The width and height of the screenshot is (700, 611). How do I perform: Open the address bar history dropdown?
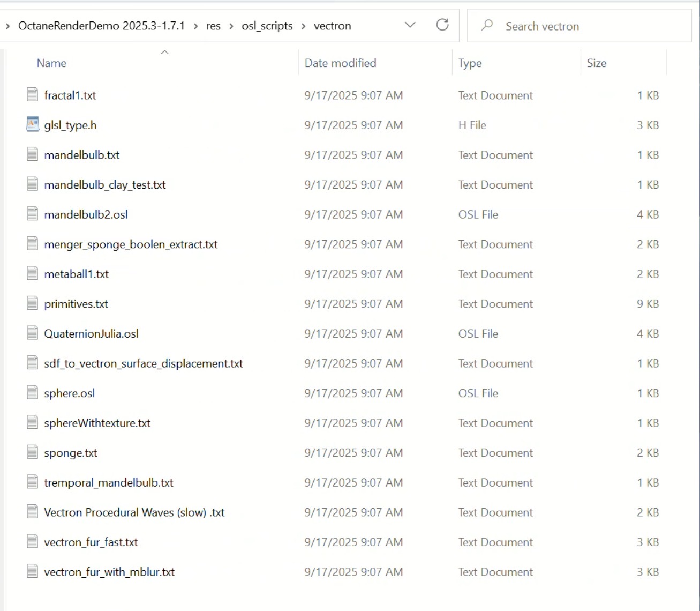[410, 25]
